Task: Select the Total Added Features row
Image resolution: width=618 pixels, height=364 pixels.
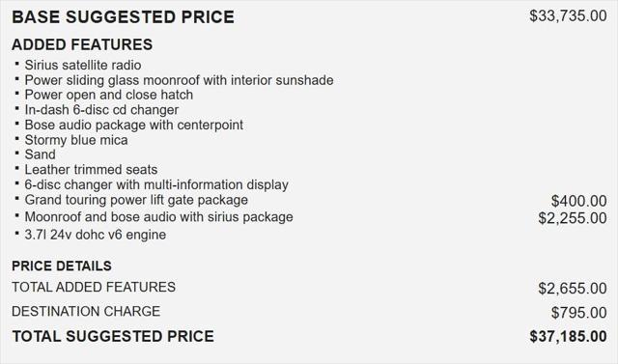Action: point(309,288)
